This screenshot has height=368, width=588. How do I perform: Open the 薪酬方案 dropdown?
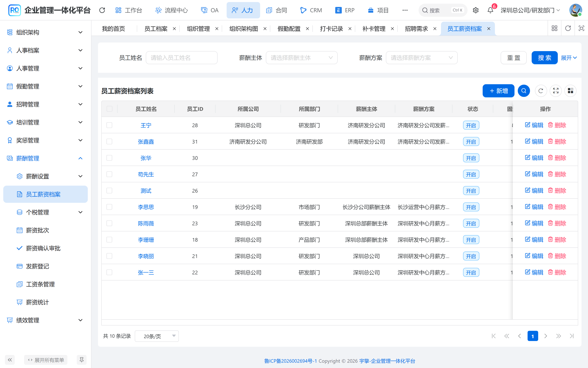(422, 58)
